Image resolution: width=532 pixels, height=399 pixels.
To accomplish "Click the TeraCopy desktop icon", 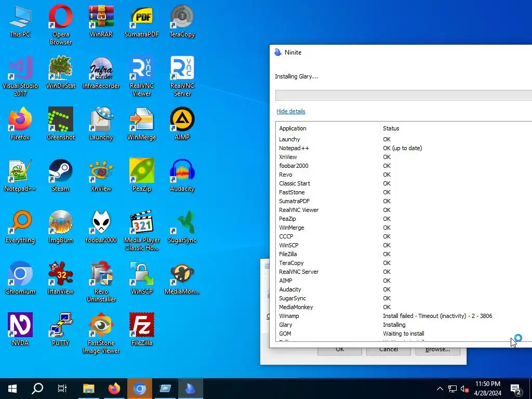I will pyautogui.click(x=182, y=21).
